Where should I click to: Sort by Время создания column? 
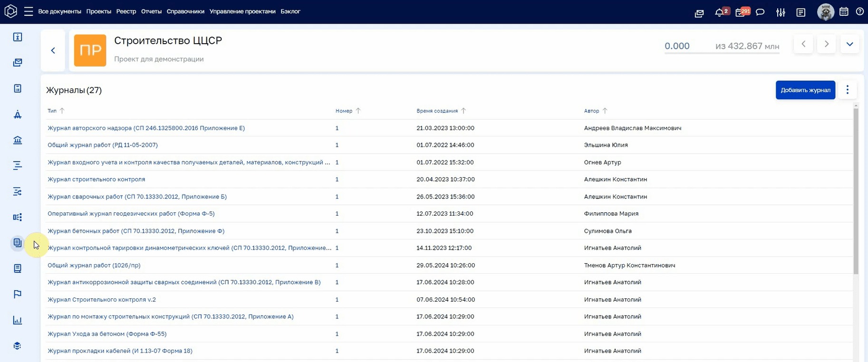coord(437,111)
